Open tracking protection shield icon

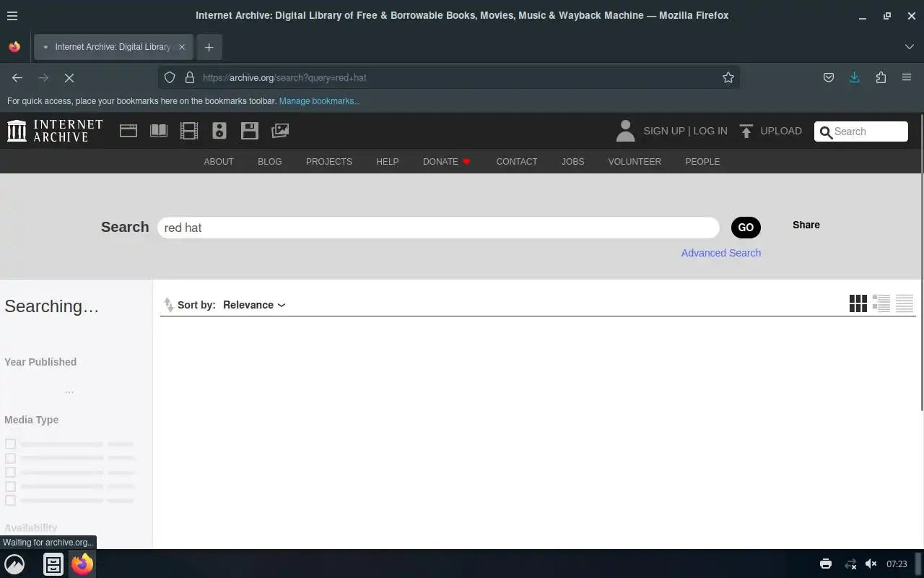(170, 77)
